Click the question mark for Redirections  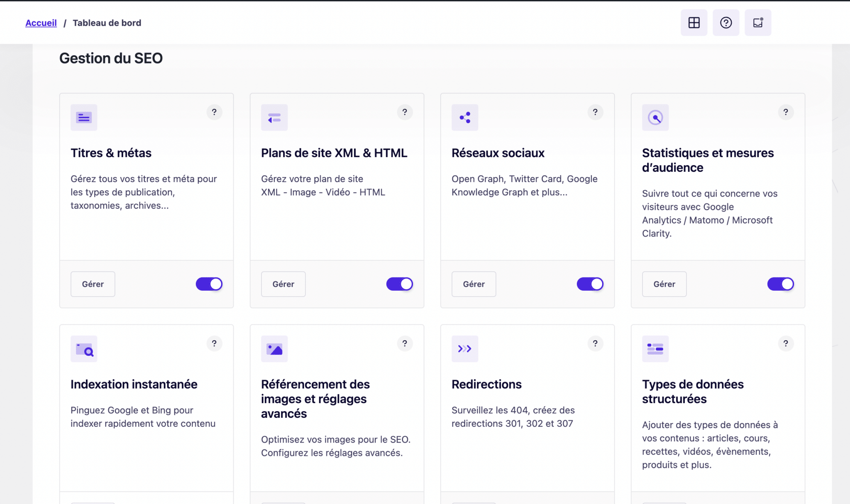coord(594,343)
